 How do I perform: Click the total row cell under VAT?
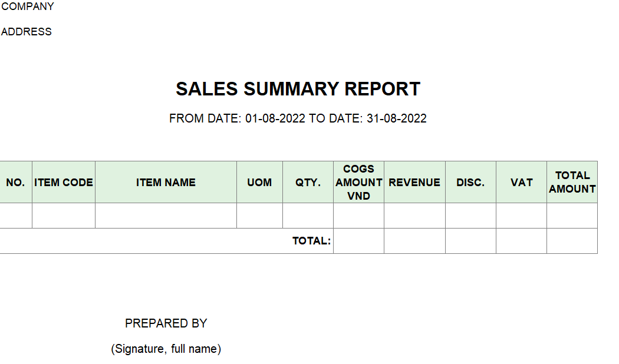coord(522,241)
